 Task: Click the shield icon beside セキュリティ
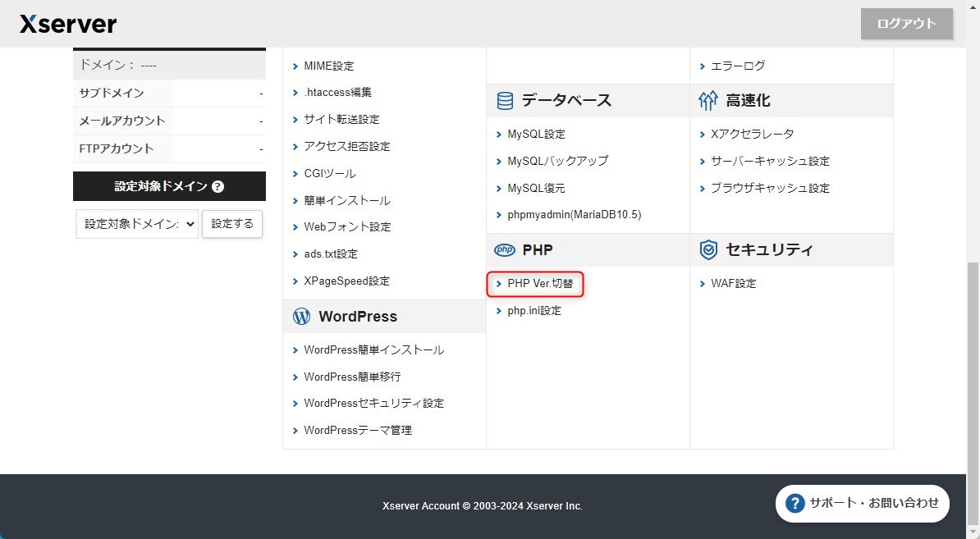pos(708,249)
